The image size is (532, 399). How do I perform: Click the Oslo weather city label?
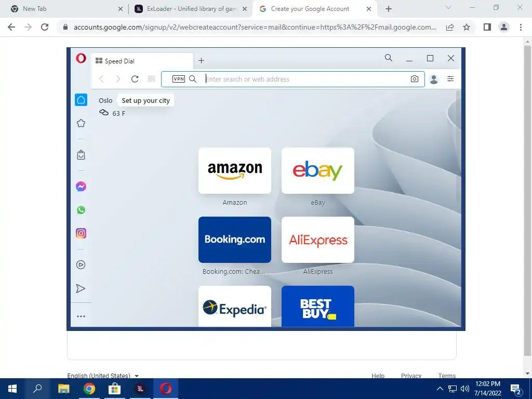click(105, 100)
